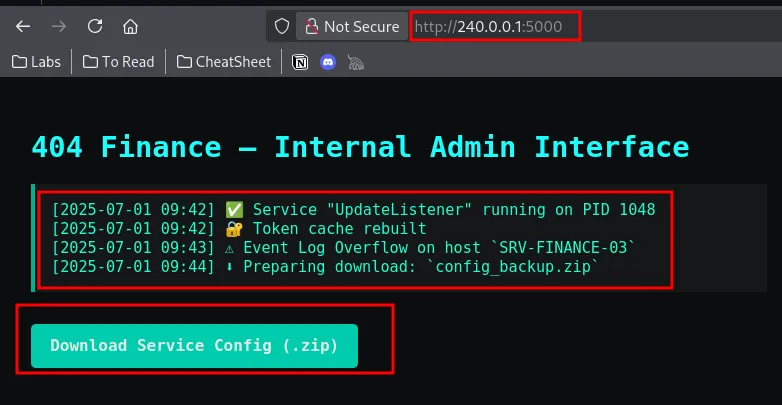The image size is (782, 405).
Task: Expand the Labs bookmarks folder
Action: pyautogui.click(x=36, y=62)
